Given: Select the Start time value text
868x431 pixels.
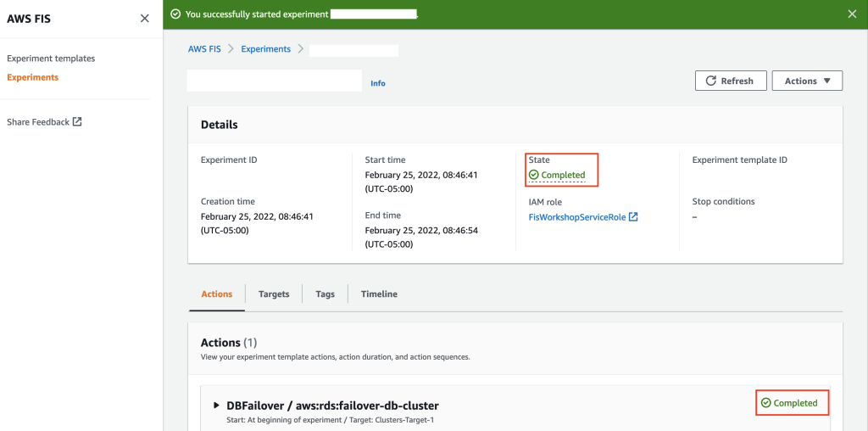Looking at the screenshot, I should 420,182.
